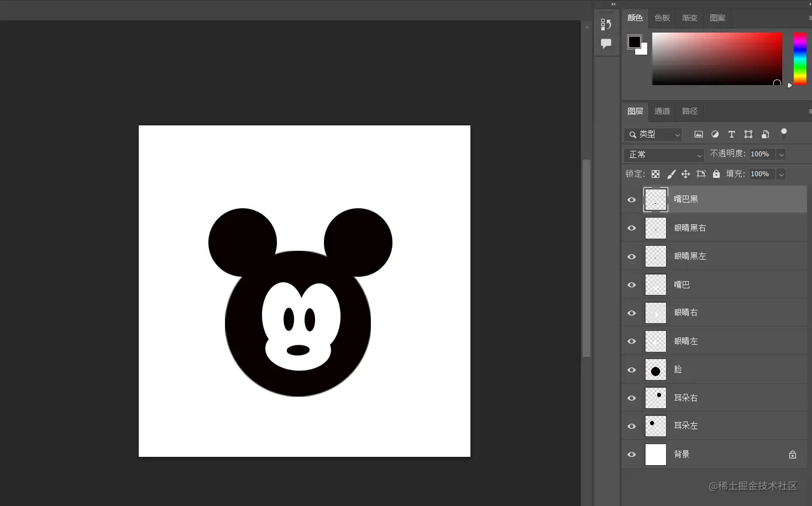
Task: Hide the 嘴巴黑 layer
Action: point(631,200)
